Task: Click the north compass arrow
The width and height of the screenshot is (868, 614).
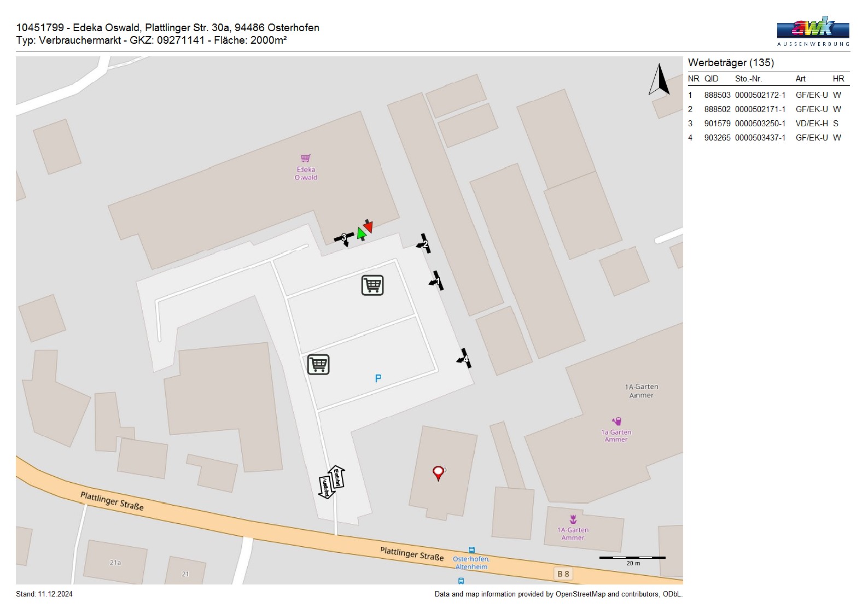Action: (x=659, y=80)
